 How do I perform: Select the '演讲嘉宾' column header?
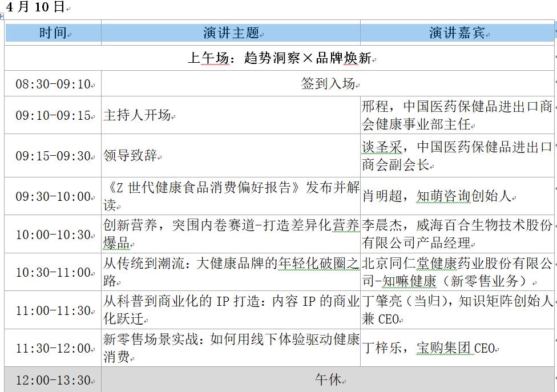(x=458, y=33)
